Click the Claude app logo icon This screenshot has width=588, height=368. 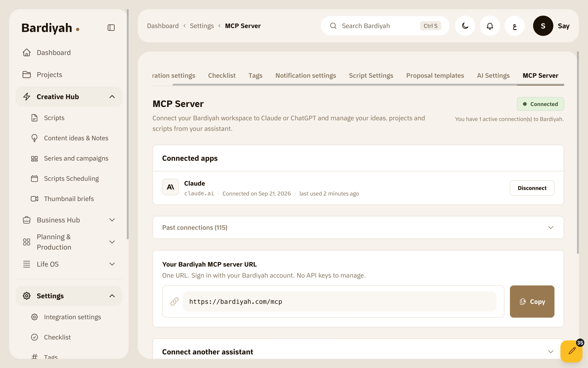tap(170, 187)
